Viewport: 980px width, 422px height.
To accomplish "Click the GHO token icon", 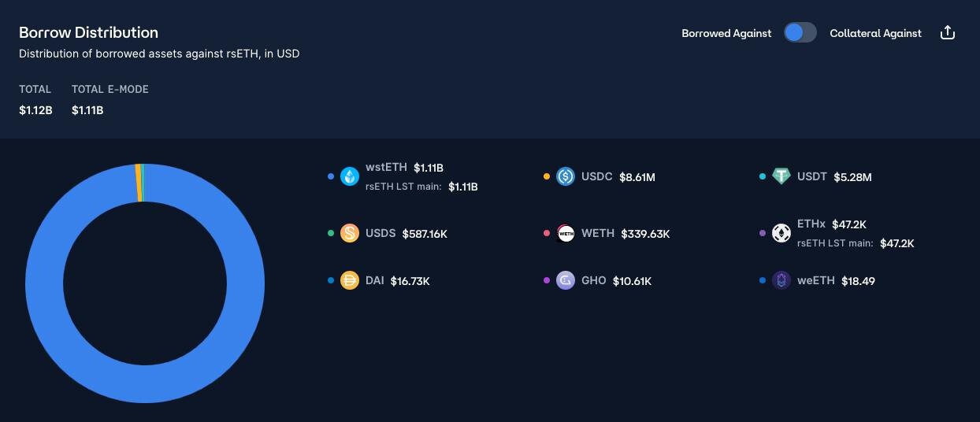I will pos(566,281).
